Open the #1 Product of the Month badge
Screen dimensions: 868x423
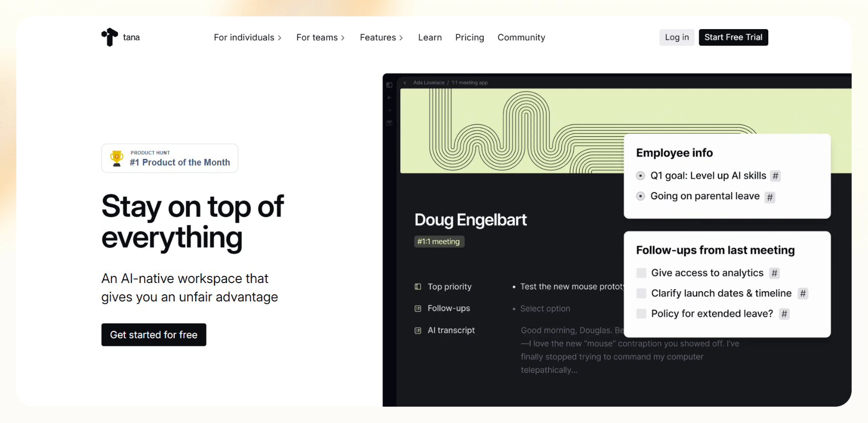170,158
